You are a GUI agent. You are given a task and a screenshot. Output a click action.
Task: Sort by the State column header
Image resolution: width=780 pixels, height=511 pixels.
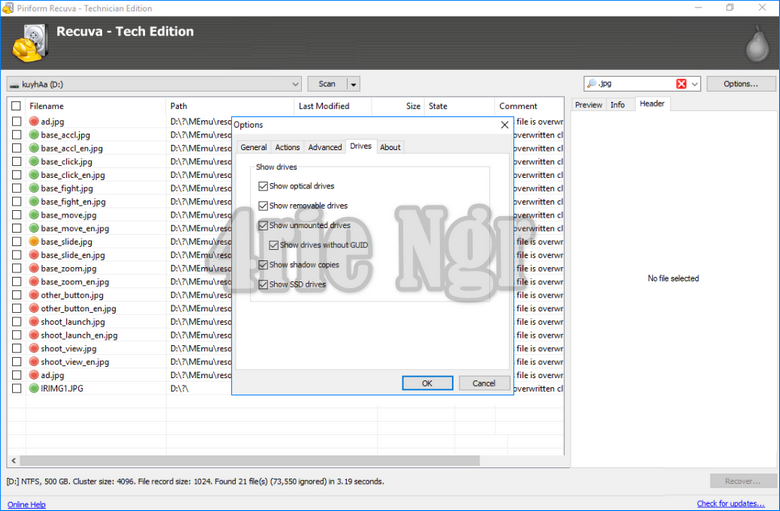coord(459,106)
